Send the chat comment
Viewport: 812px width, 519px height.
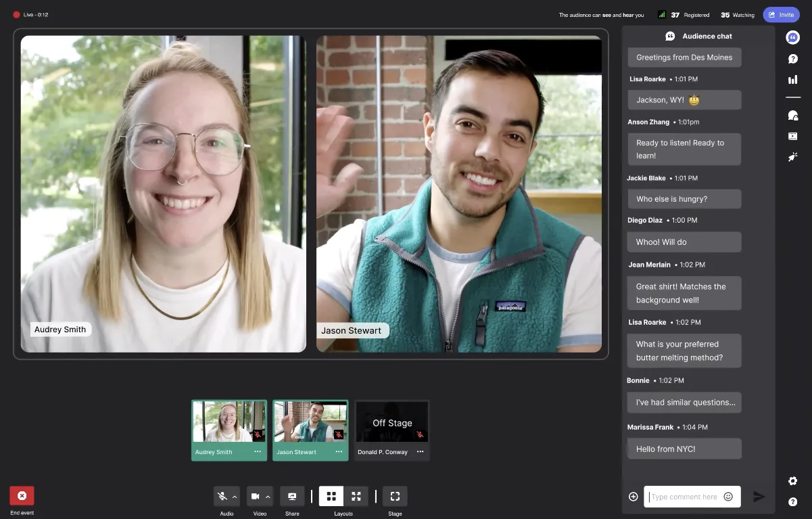[x=759, y=497]
